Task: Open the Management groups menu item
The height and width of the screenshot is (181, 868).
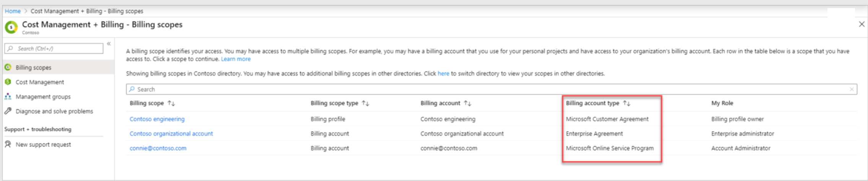Action: (x=43, y=96)
